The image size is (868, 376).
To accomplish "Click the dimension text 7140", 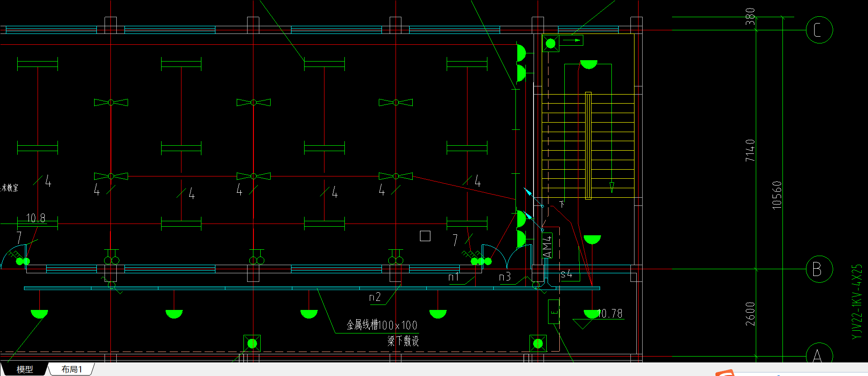I will pos(750,151).
